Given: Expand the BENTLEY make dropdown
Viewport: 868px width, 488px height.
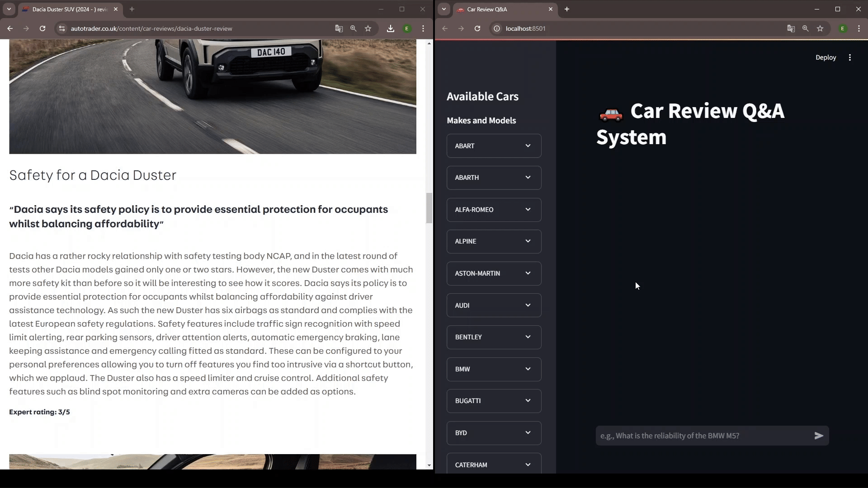Looking at the screenshot, I should pos(494,337).
